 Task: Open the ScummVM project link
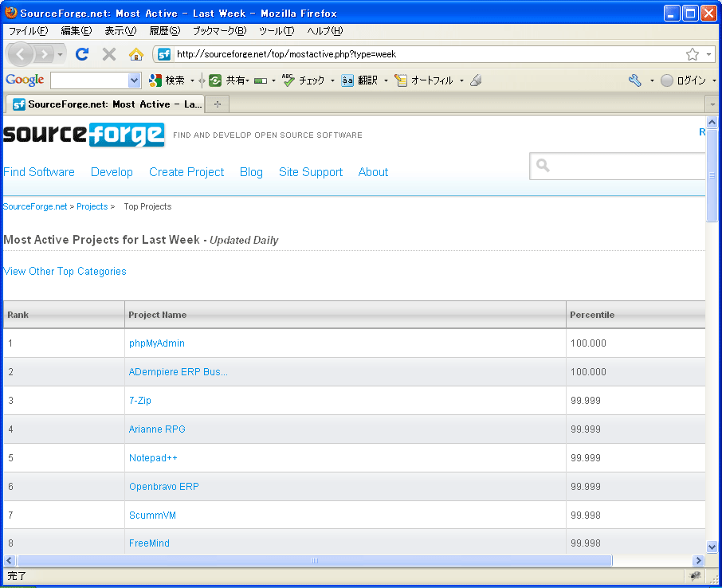(x=152, y=515)
